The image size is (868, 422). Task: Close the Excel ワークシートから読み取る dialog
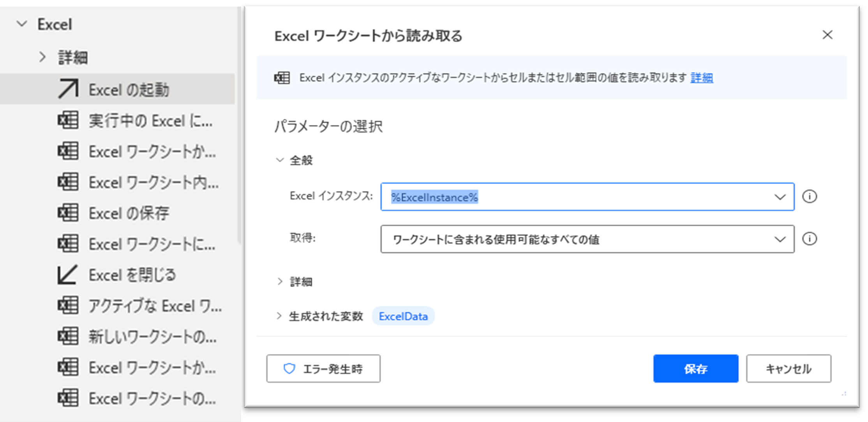point(827,35)
